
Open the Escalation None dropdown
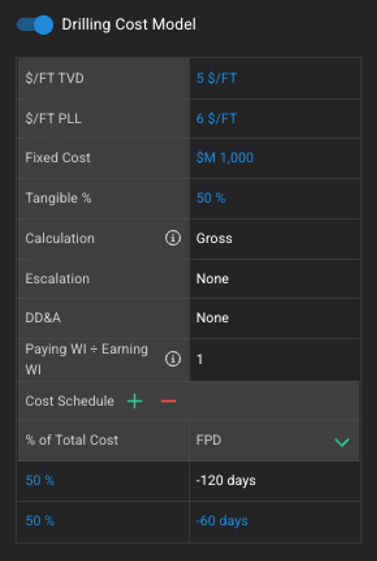coord(275,278)
